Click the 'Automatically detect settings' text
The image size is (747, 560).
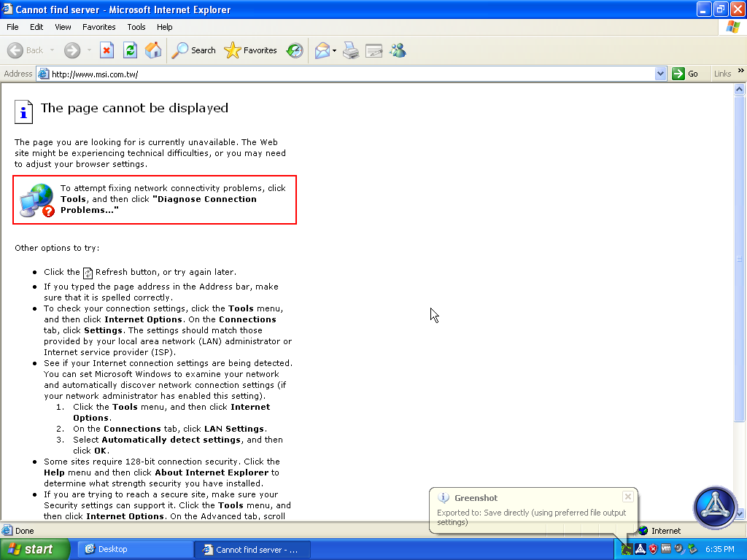[171, 440]
